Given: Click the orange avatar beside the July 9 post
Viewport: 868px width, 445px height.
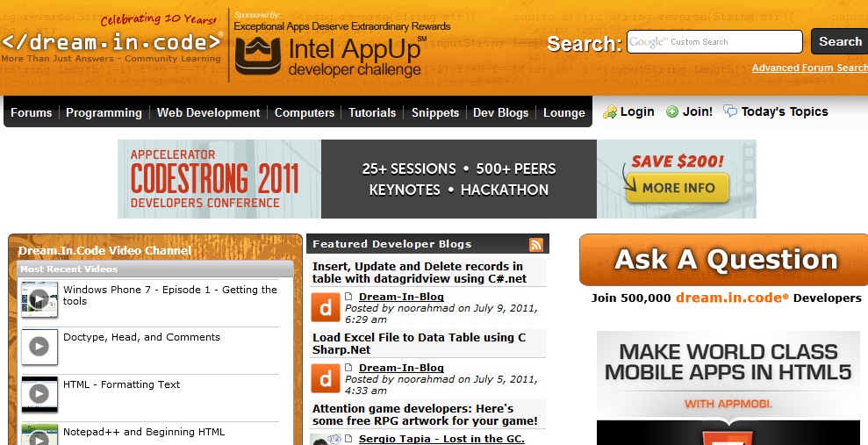Looking at the screenshot, I should 325,307.
